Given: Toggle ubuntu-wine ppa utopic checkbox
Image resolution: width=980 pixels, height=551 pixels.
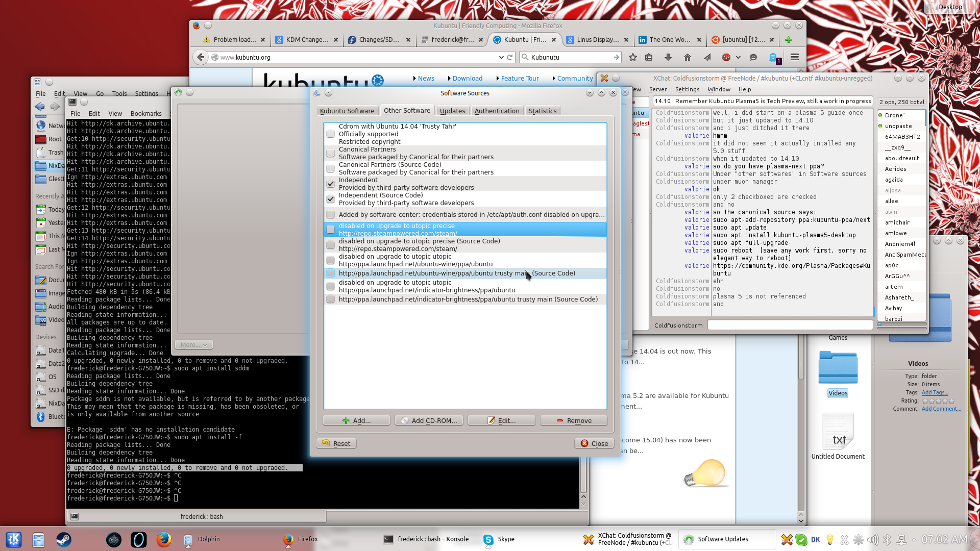Looking at the screenshot, I should click(331, 260).
